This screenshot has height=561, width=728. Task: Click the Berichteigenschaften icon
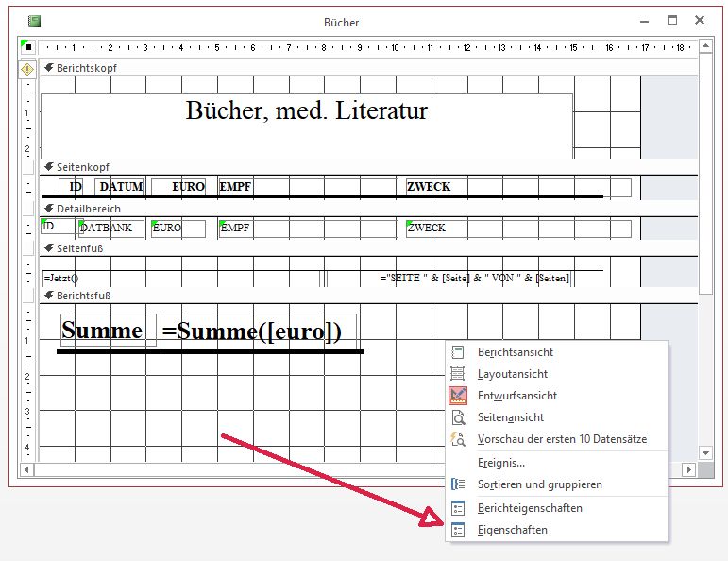click(458, 508)
